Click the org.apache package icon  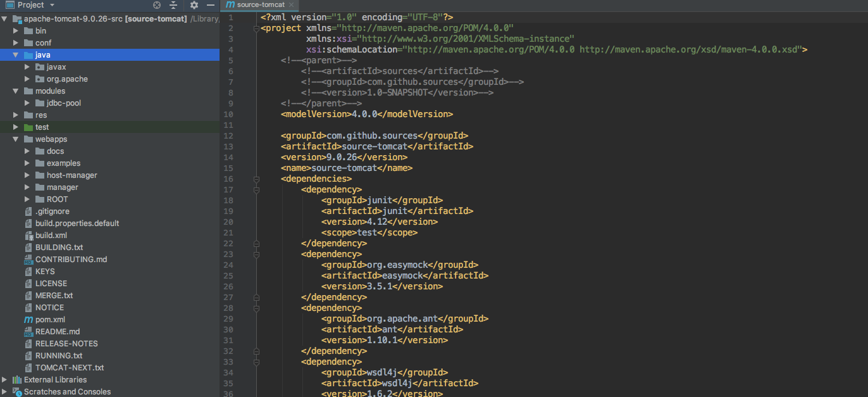pos(40,79)
